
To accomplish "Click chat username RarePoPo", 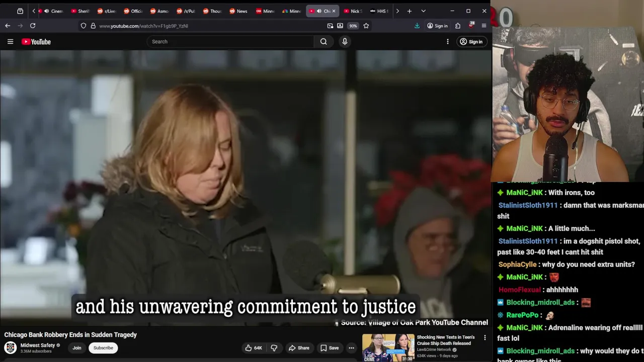I will [x=522, y=315].
